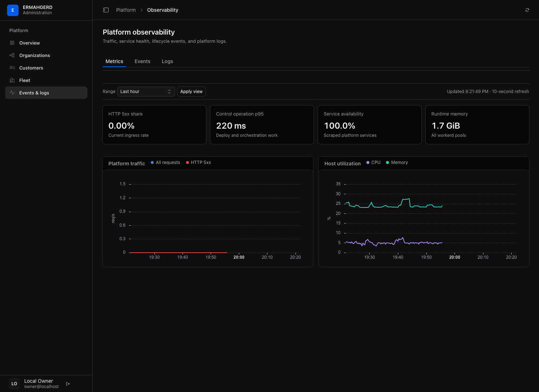
Task: Click the Updated 8:21:49 PM refresh text
Action: 488,92
